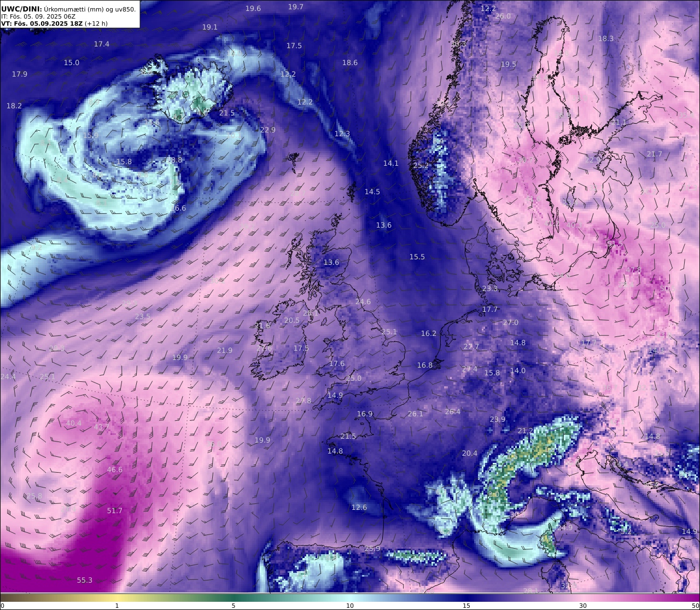Screen dimensions: 700x610
Task: Click the 27.0 value over northern Germany
Action: (x=510, y=323)
